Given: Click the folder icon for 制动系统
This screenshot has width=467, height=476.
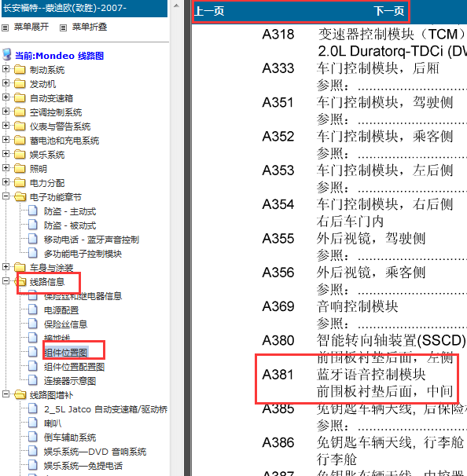Looking at the screenshot, I should 20,70.
